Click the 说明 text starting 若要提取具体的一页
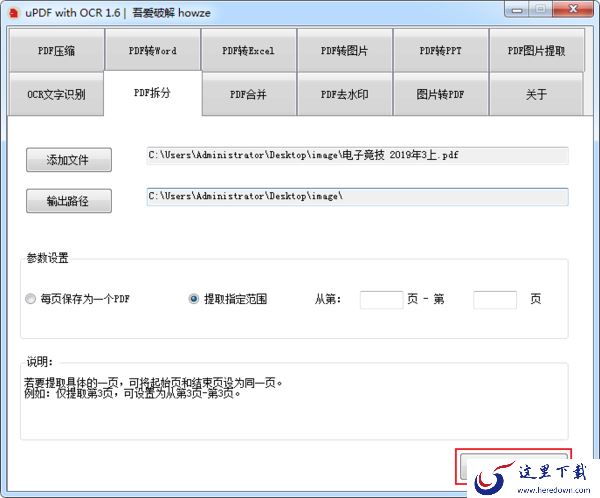600x498 pixels. [153, 382]
